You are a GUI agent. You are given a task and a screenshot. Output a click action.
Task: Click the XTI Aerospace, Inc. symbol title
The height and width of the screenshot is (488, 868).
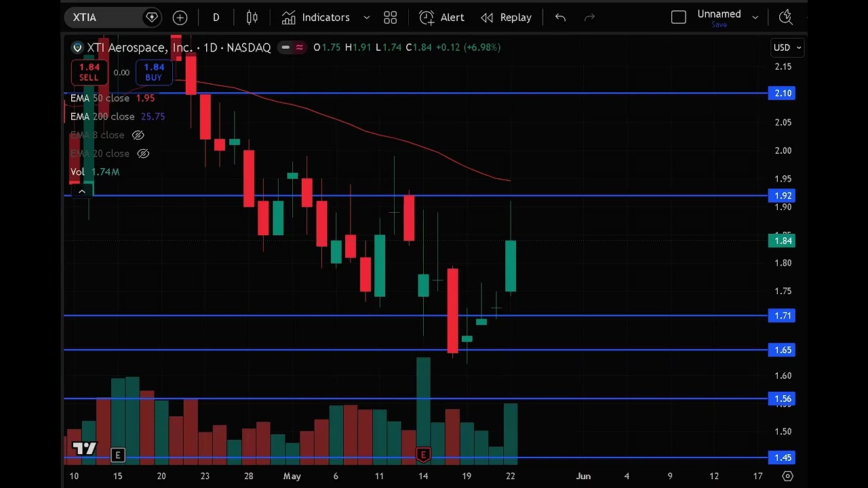click(x=140, y=47)
